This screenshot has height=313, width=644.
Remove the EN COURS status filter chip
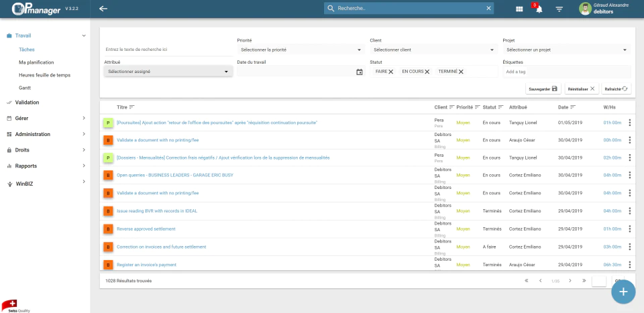click(427, 72)
